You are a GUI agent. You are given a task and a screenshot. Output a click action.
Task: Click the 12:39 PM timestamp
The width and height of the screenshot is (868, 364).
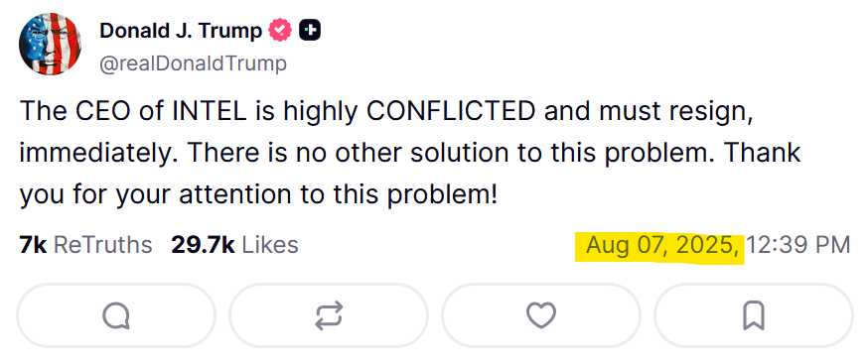798,245
